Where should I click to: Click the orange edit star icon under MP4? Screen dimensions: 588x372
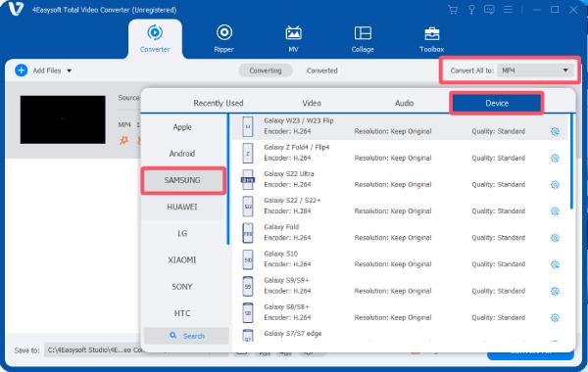[124, 140]
